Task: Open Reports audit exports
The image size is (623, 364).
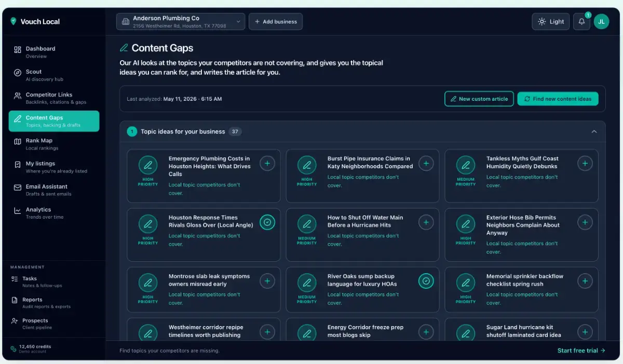Action: [53, 303]
